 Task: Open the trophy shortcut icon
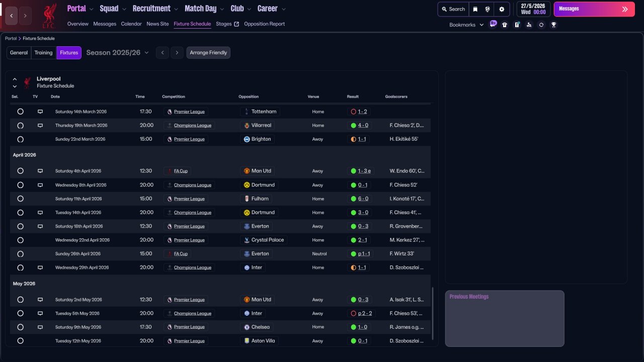pos(553,25)
